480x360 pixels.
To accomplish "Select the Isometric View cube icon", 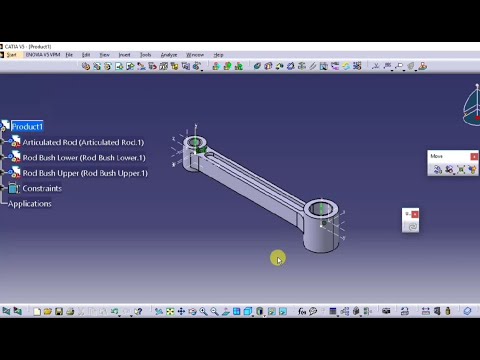I will 247,311.
